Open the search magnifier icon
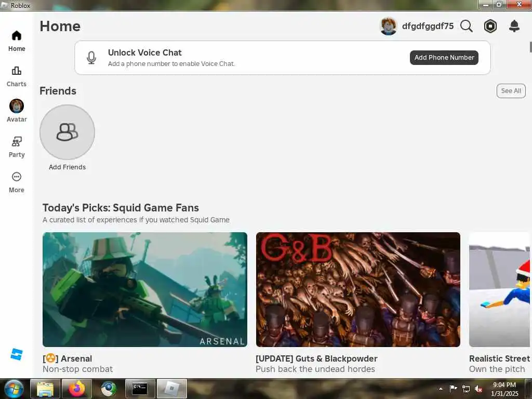 coord(466,26)
